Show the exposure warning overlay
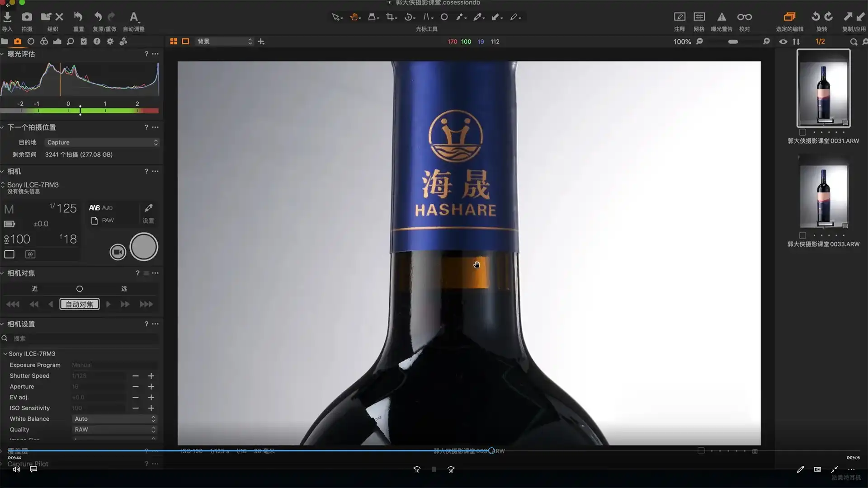The height and width of the screenshot is (488, 868). pos(722,17)
